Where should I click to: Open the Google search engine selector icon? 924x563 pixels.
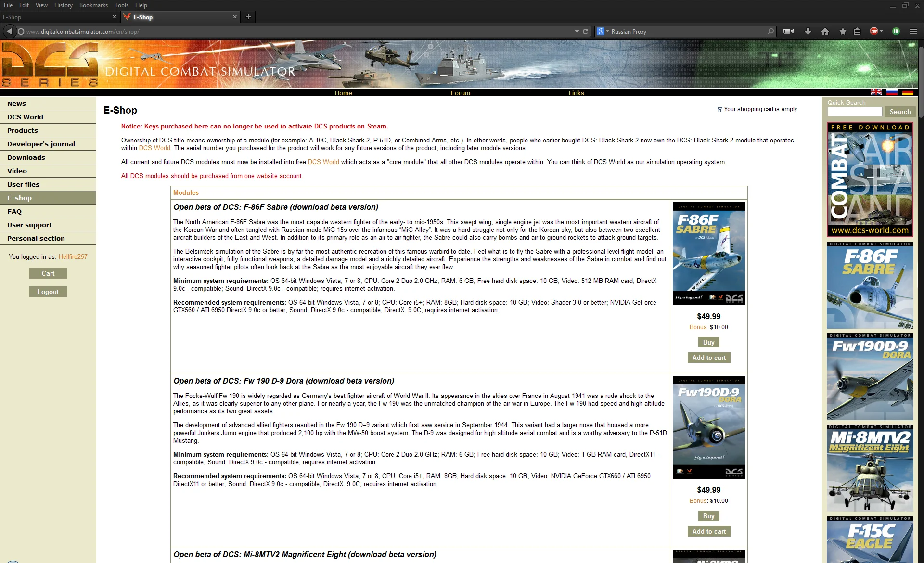(x=601, y=31)
